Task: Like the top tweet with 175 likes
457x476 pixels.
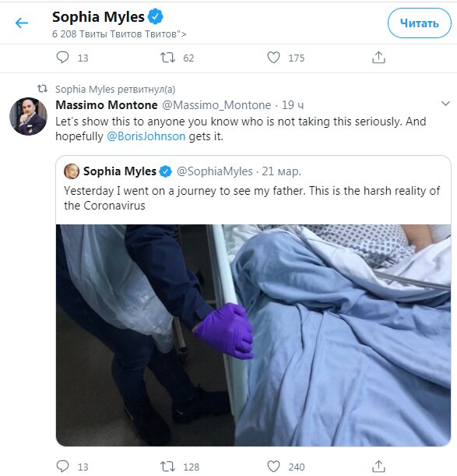Action: [x=273, y=58]
